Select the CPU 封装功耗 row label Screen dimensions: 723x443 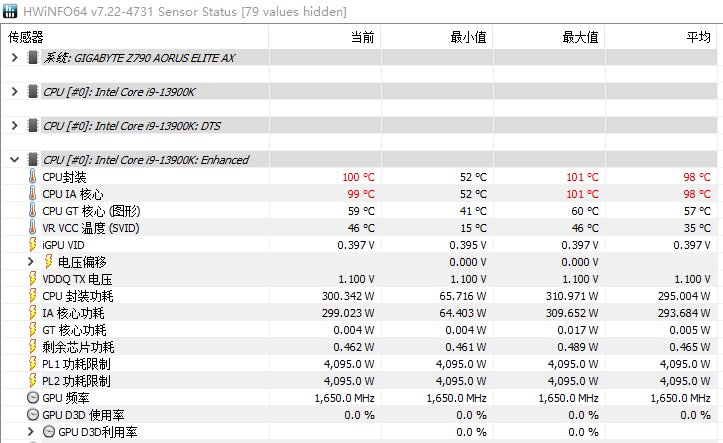[x=77, y=296]
